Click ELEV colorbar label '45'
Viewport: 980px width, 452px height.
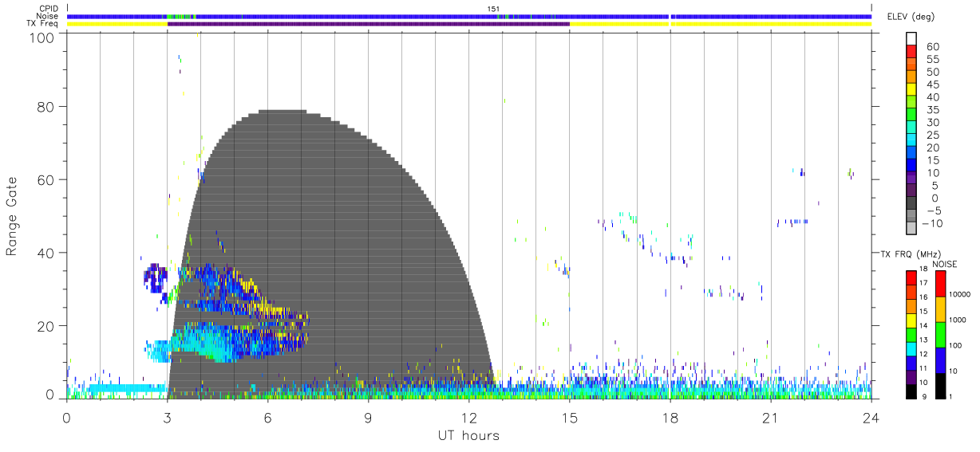[932, 85]
